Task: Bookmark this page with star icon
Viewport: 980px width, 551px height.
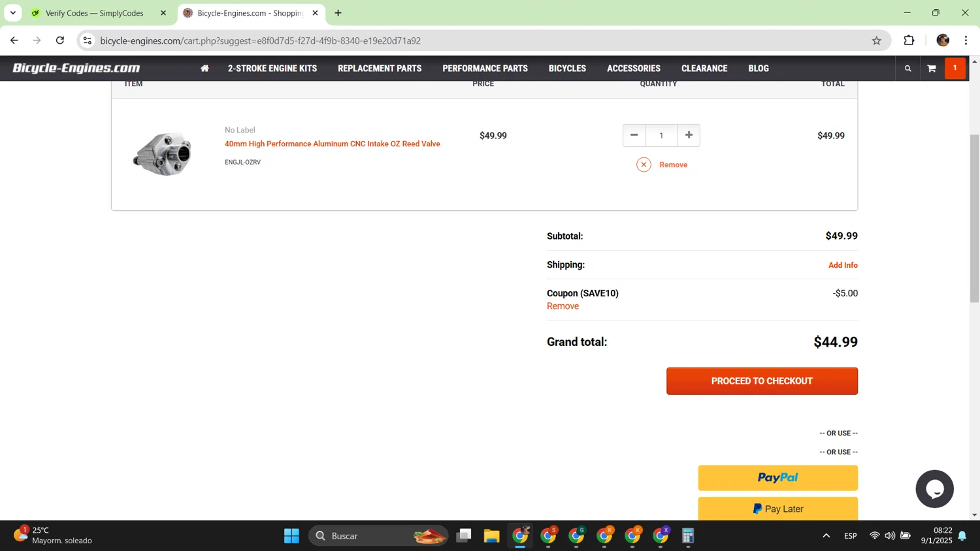Action: tap(876, 40)
